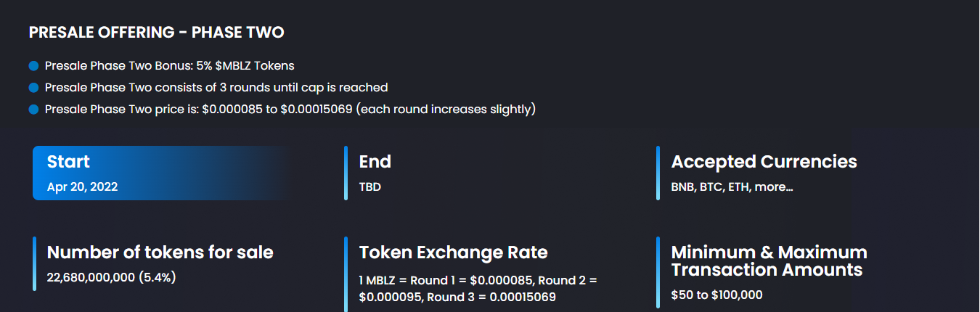This screenshot has height=312, width=980.
Task: Click the Number of tokens for sale heading
Action: (160, 253)
